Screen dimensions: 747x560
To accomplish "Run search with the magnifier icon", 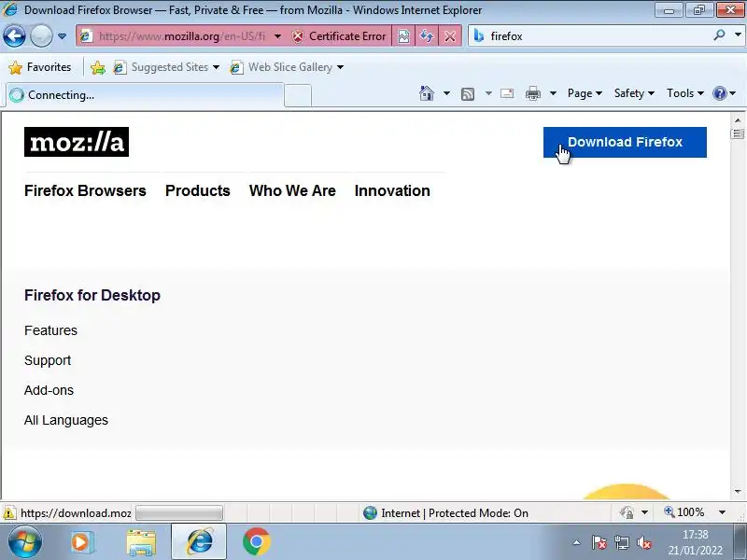I will (719, 35).
